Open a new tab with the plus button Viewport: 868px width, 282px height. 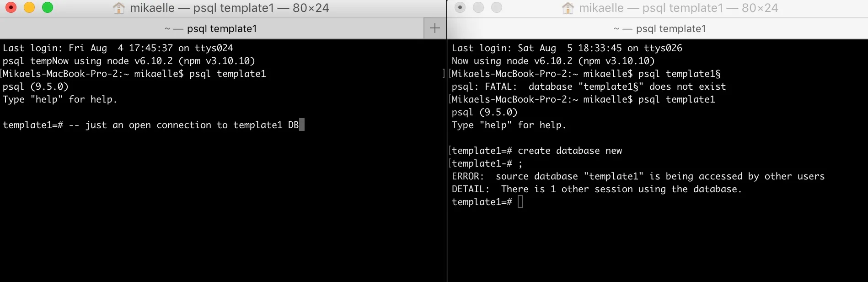[435, 28]
